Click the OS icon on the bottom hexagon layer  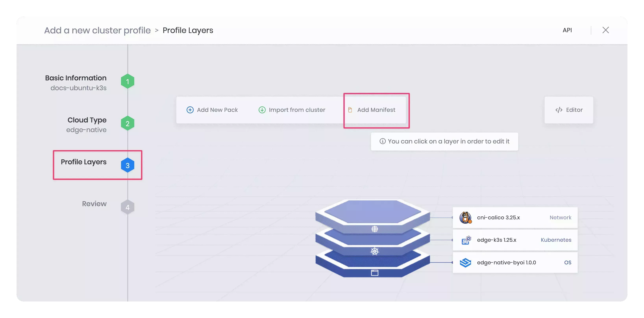coord(374,273)
